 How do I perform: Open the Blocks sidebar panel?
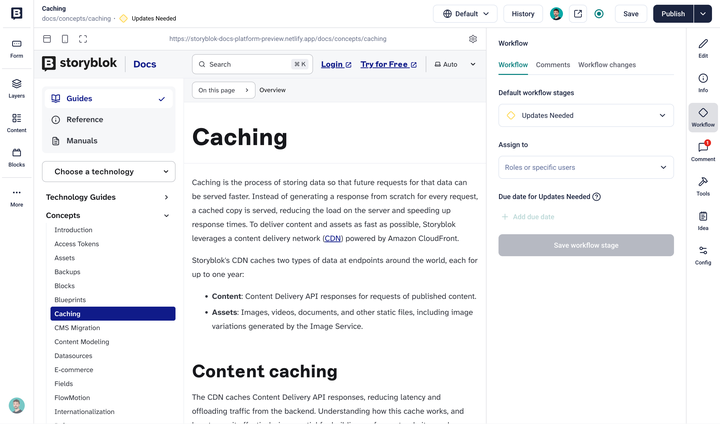click(17, 157)
